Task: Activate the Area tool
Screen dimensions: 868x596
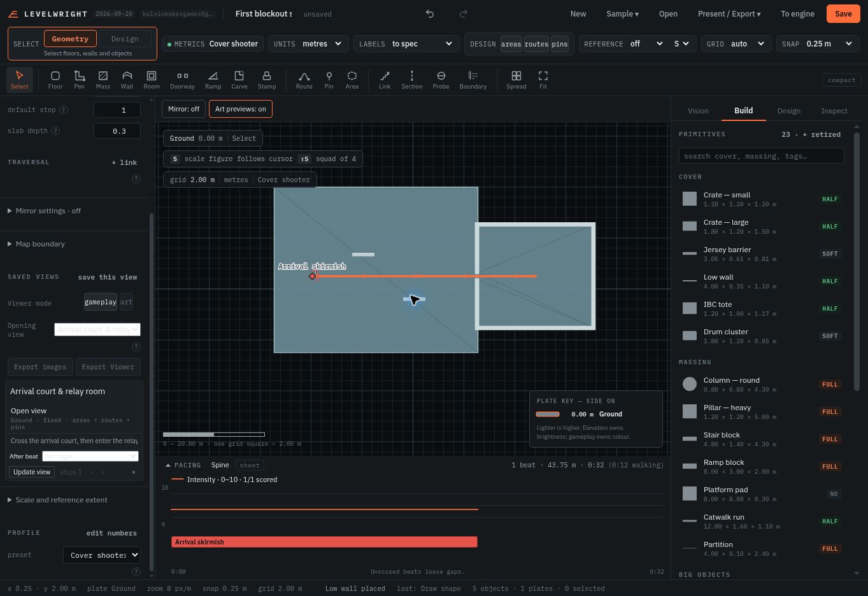Action: [352, 80]
